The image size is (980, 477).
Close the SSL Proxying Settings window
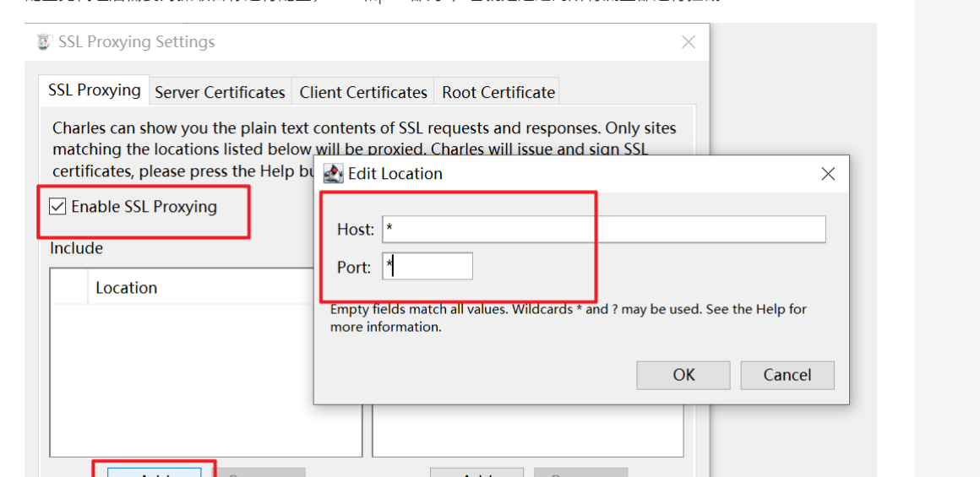689,42
